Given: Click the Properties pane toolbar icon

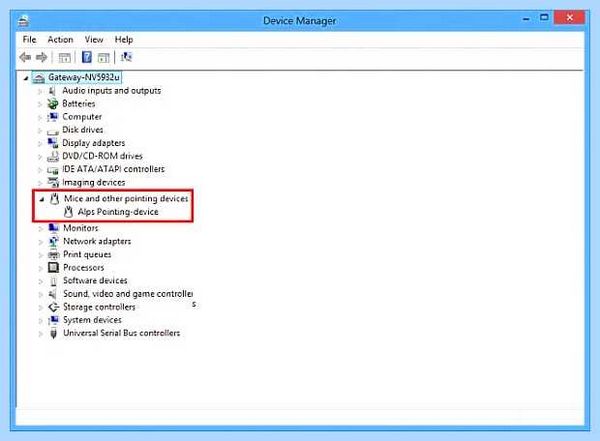Looking at the screenshot, I should point(103,58).
